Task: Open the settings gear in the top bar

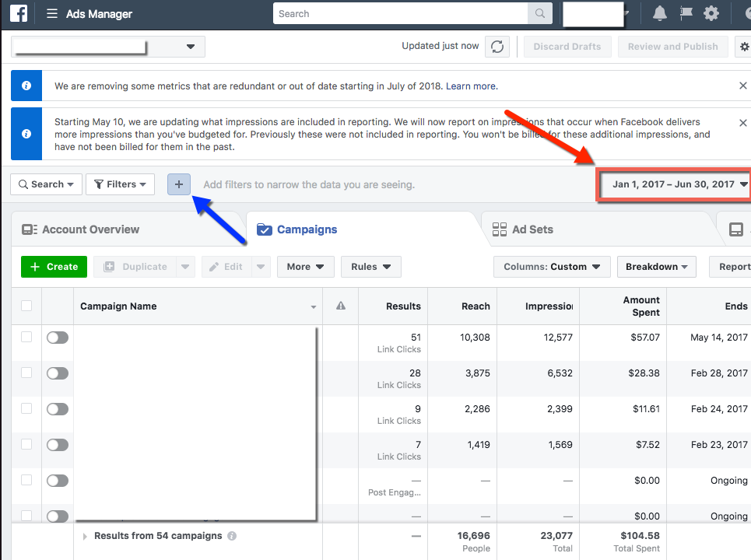Action: pyautogui.click(x=711, y=13)
